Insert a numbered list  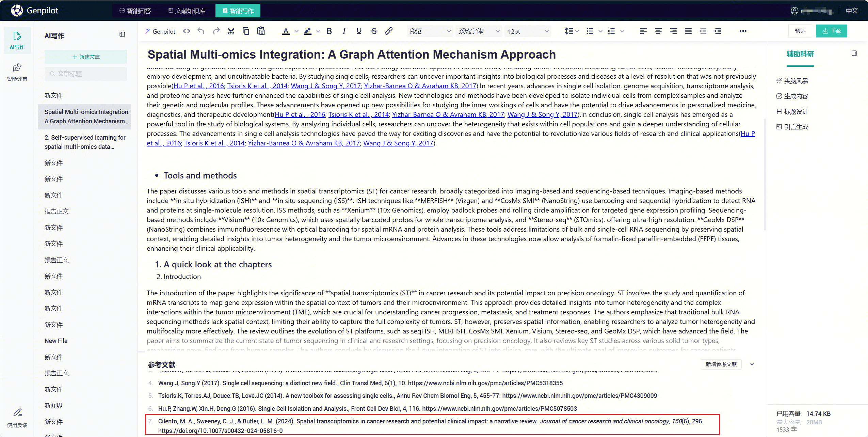pos(612,31)
